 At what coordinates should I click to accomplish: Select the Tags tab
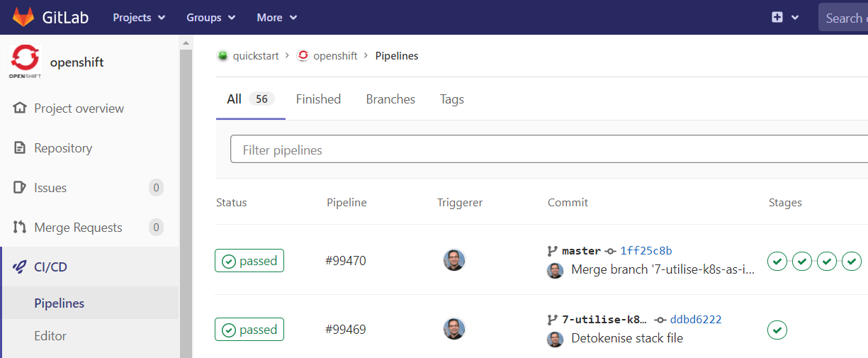(451, 99)
